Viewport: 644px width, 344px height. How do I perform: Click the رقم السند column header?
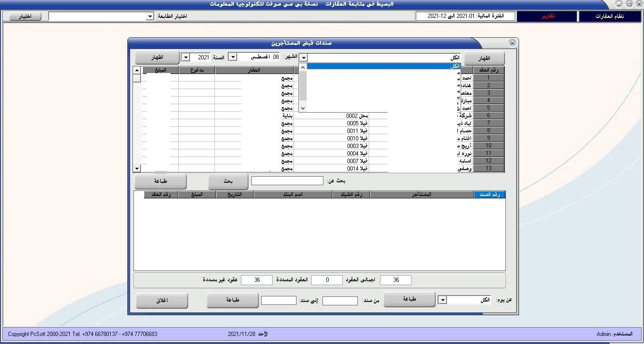[489, 195]
